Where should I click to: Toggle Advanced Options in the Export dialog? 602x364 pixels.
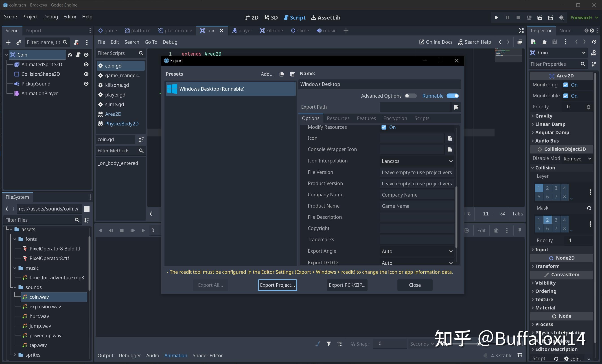point(410,96)
